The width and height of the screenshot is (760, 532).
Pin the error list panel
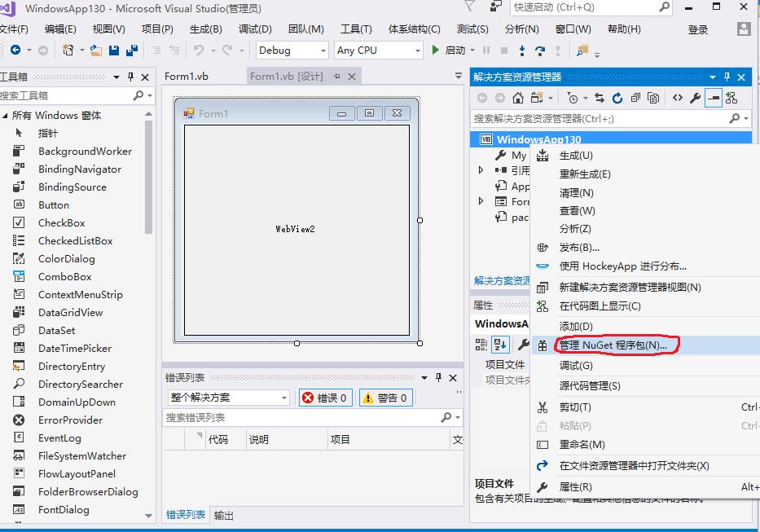438,378
